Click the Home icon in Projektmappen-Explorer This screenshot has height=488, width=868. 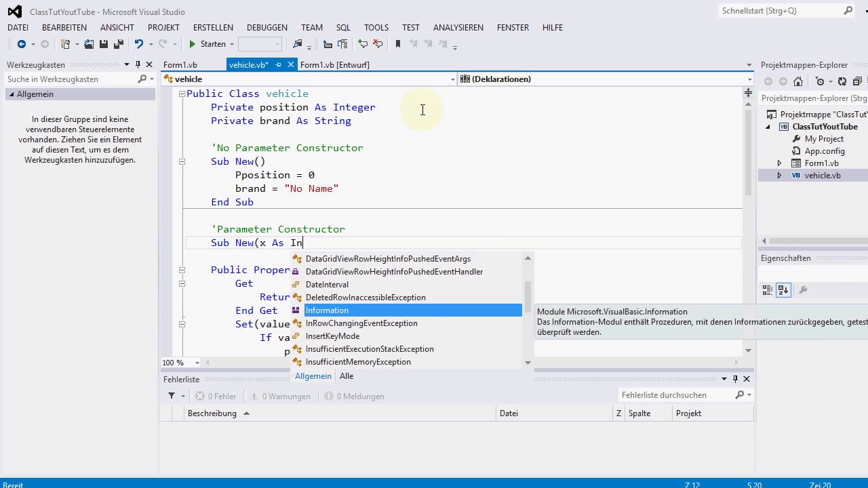[x=798, y=81]
